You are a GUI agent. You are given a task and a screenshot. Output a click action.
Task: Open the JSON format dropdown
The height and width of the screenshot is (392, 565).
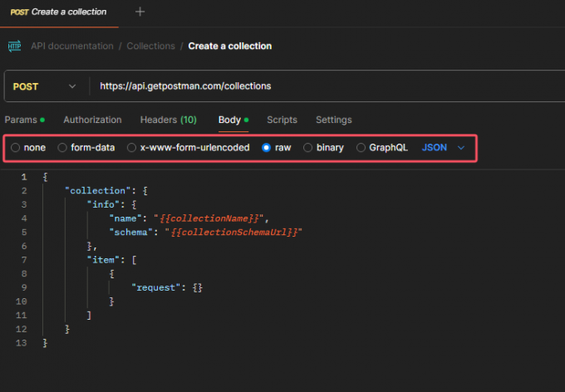pos(443,147)
